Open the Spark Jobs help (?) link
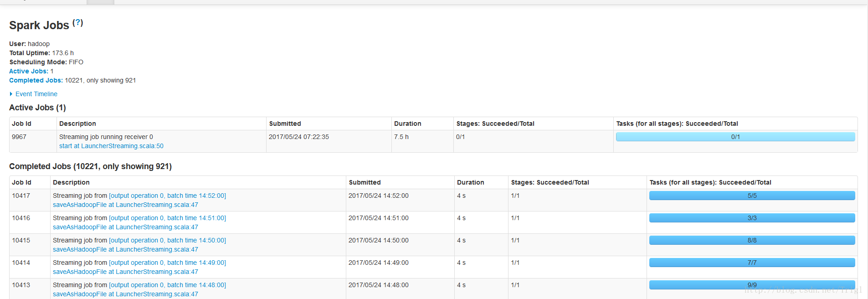 pos(78,22)
